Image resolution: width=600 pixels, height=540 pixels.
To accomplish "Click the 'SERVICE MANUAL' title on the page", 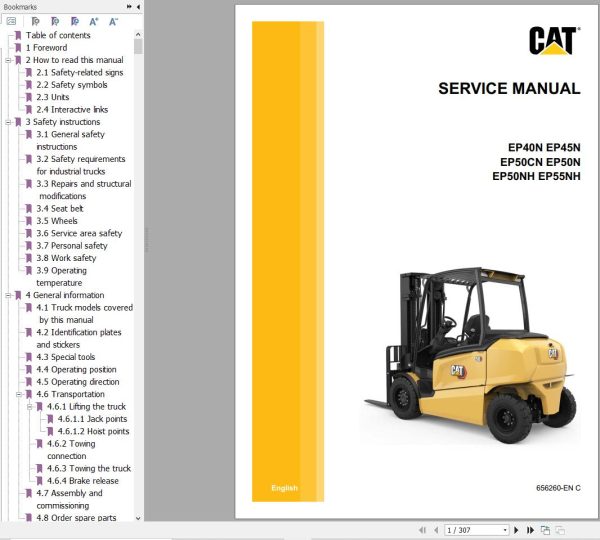I will [509, 88].
